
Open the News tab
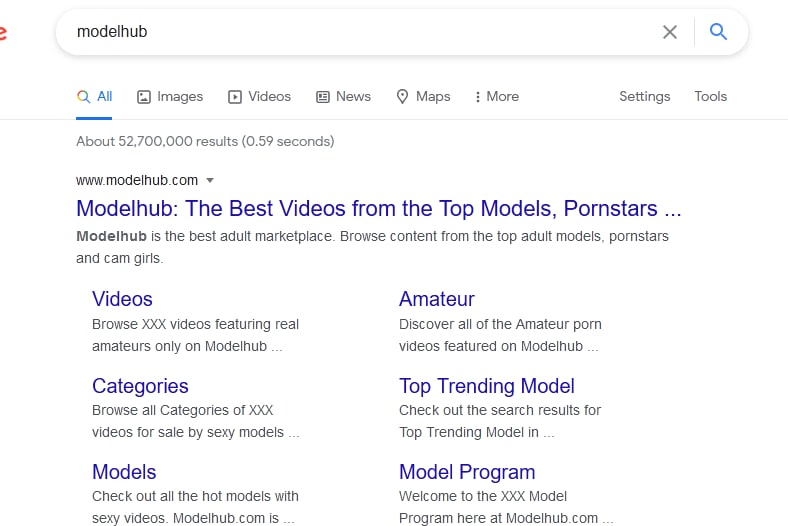pyautogui.click(x=343, y=96)
